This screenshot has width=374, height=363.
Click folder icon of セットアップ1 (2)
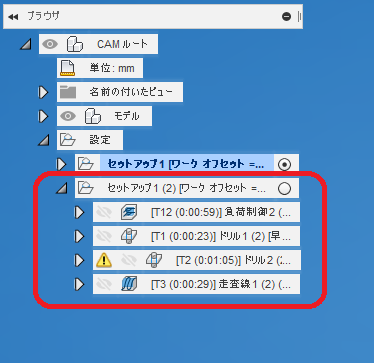pos(86,188)
